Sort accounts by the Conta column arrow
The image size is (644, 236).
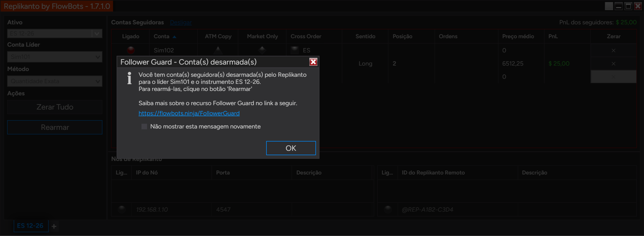pyautogui.click(x=174, y=37)
